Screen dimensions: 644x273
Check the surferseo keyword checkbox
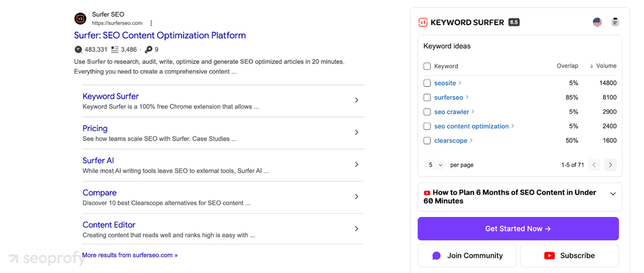click(427, 97)
